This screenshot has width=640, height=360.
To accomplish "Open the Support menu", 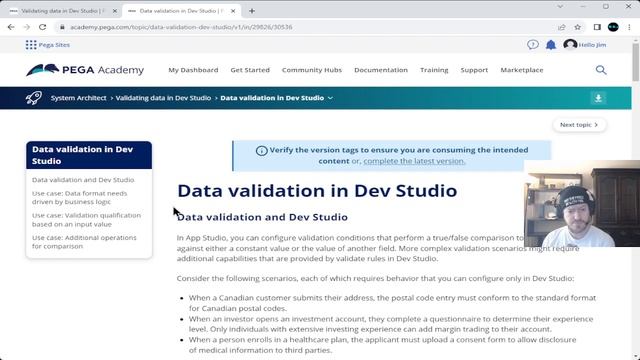I will pyautogui.click(x=474, y=70).
